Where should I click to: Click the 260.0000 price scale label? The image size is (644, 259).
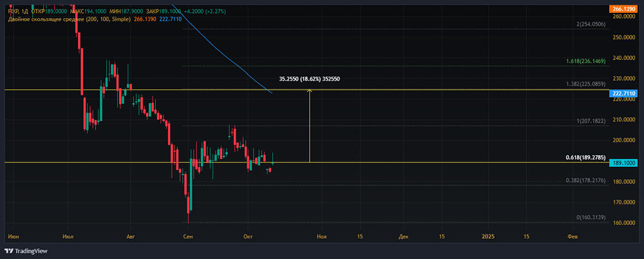[623, 17]
